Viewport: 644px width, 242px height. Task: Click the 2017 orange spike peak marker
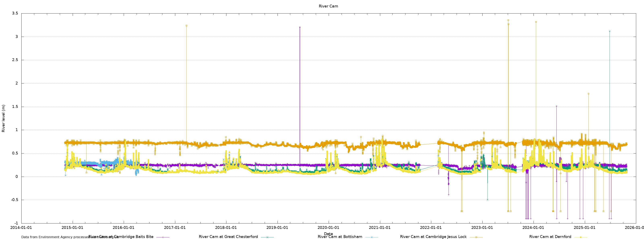186,26
